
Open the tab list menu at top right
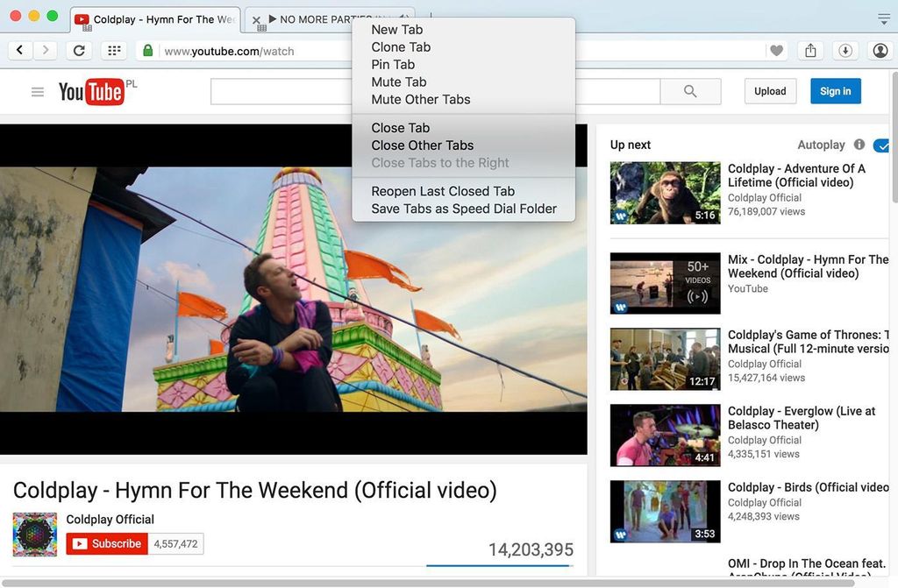883,18
